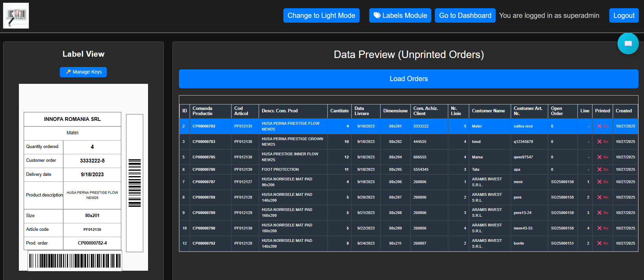Click the Comanda Productie column header
The width and height of the screenshot is (644, 280).
(x=202, y=111)
